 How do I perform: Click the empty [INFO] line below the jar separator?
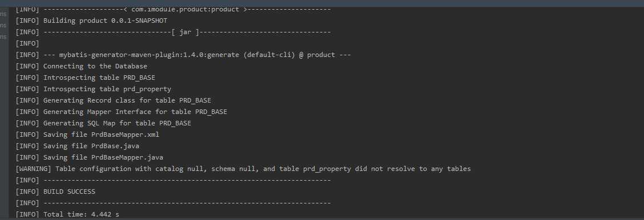pyautogui.click(x=27, y=43)
